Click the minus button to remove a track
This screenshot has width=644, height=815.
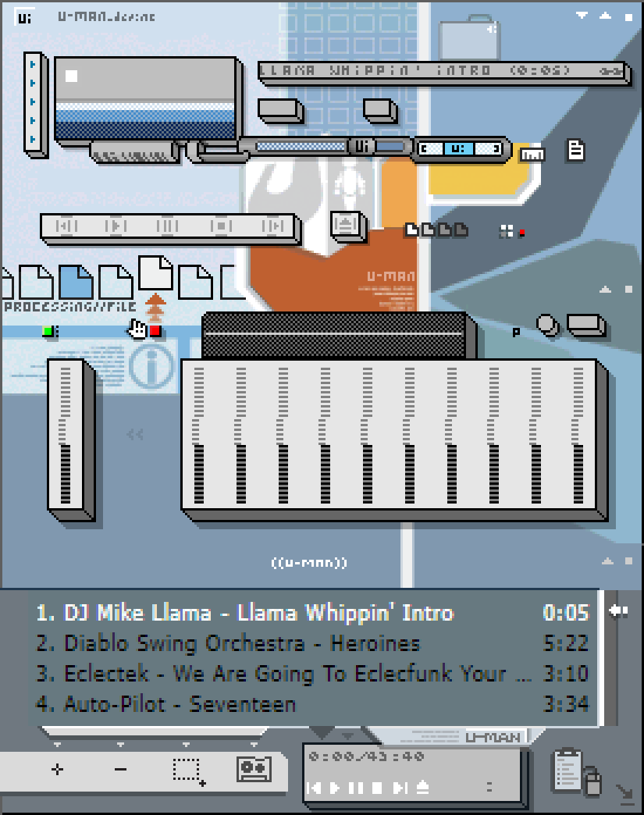pos(121,769)
